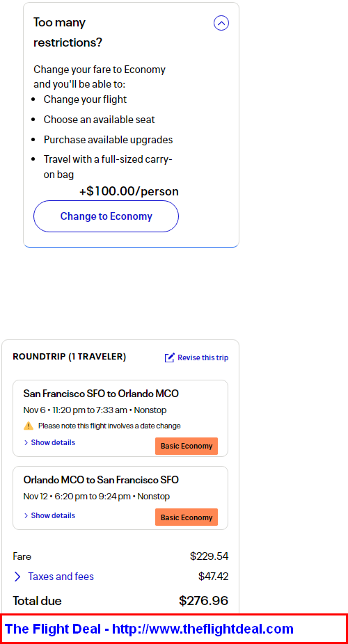Click the date change notice text
The image size is (348, 644).
pos(109,426)
